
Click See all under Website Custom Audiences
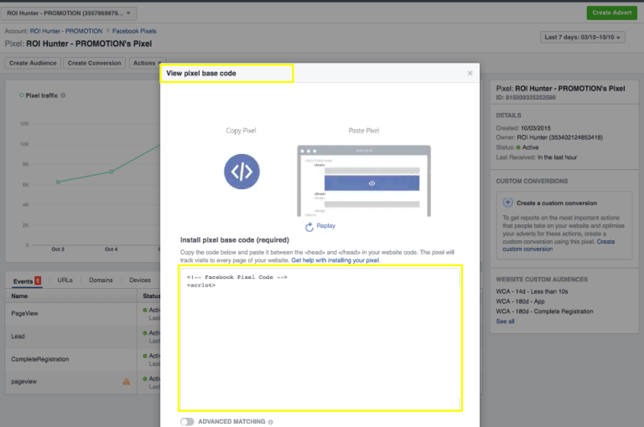[x=505, y=321]
